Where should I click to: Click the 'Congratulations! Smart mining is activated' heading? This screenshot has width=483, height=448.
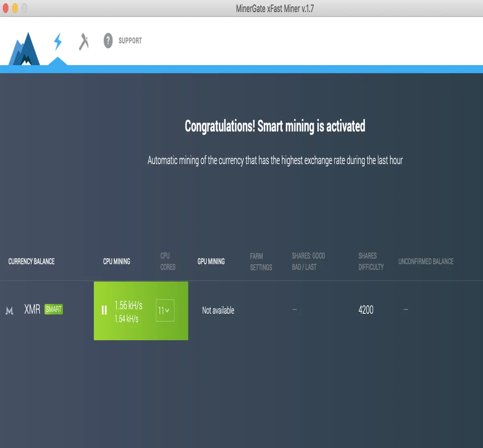tap(275, 126)
